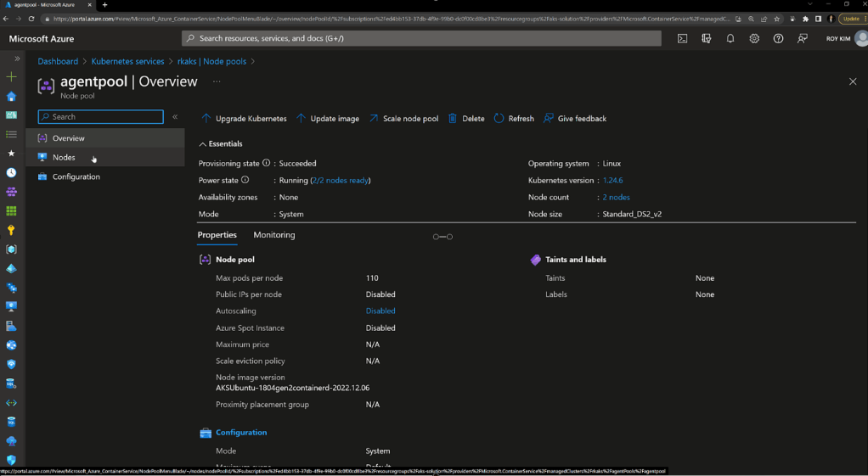Viewport: 868px width, 476px height.
Task: Click the Refresh toolbar button
Action: coord(514,119)
